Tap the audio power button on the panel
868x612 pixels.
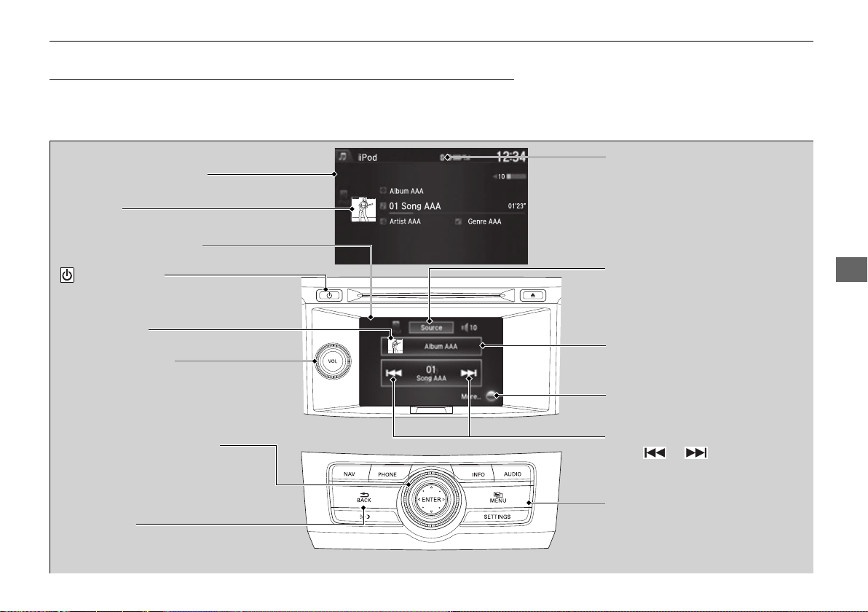point(329,295)
